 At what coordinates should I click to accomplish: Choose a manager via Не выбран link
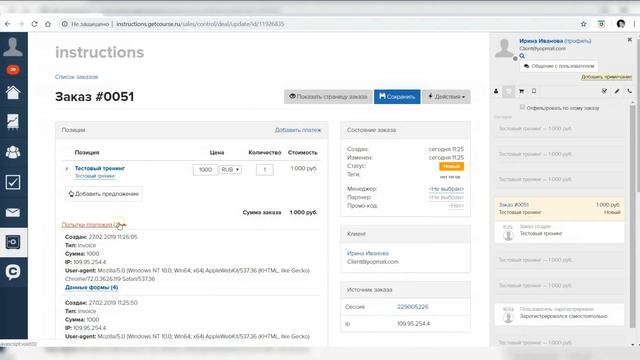click(446, 189)
